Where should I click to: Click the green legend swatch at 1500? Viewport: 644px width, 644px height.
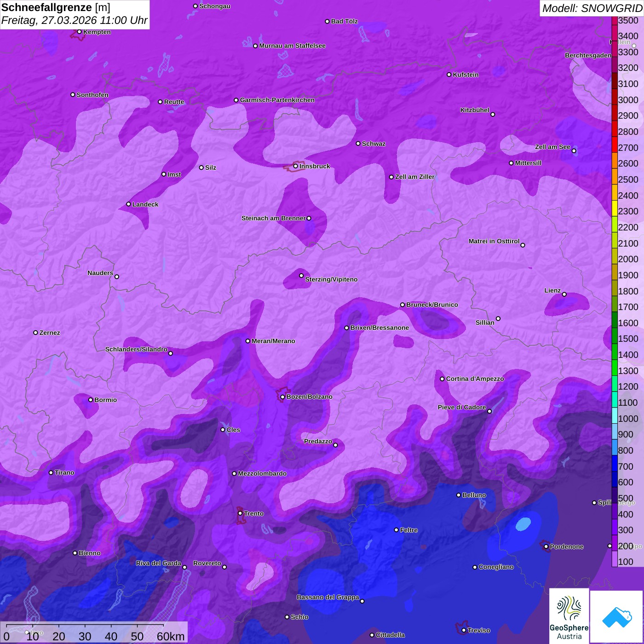click(x=615, y=336)
